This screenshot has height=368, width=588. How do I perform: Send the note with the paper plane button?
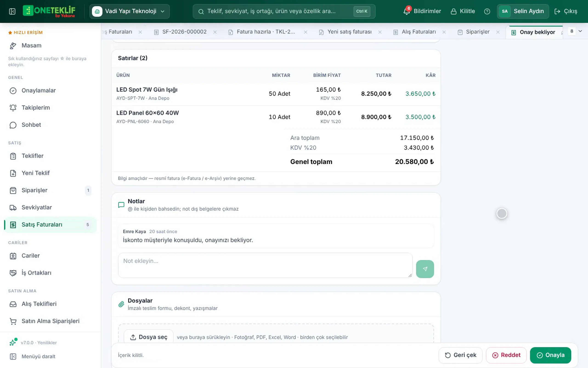tap(425, 269)
